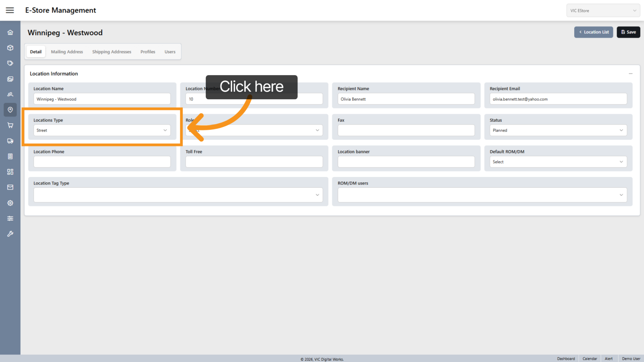This screenshot has width=644, height=362.
Task: Open the Locations Type dropdown
Action: (102, 130)
